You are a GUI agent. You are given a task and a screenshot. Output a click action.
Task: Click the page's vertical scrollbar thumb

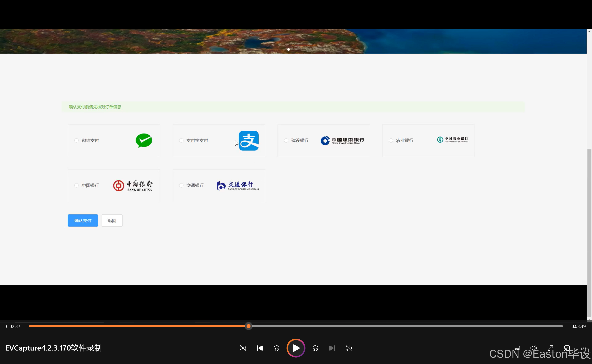589,233
